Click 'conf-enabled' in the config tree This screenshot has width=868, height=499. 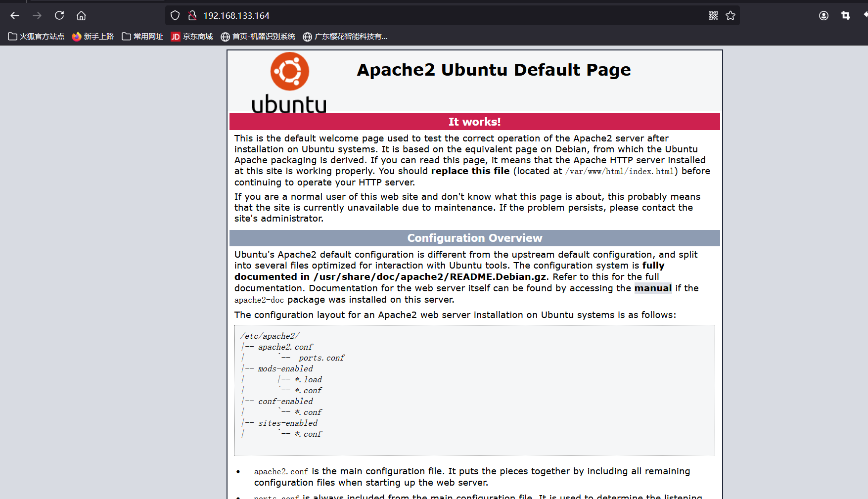click(285, 402)
